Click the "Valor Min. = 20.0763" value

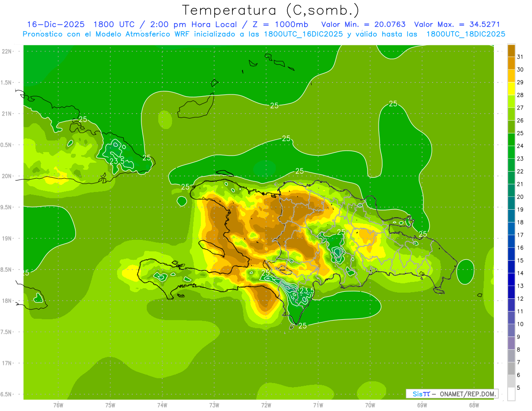pyautogui.click(x=364, y=24)
